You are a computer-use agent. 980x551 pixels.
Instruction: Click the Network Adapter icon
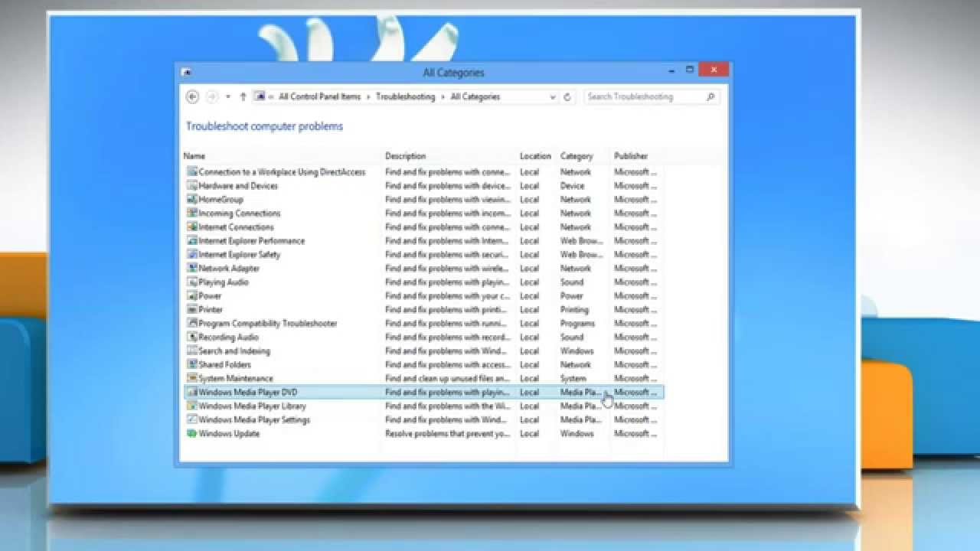192,269
